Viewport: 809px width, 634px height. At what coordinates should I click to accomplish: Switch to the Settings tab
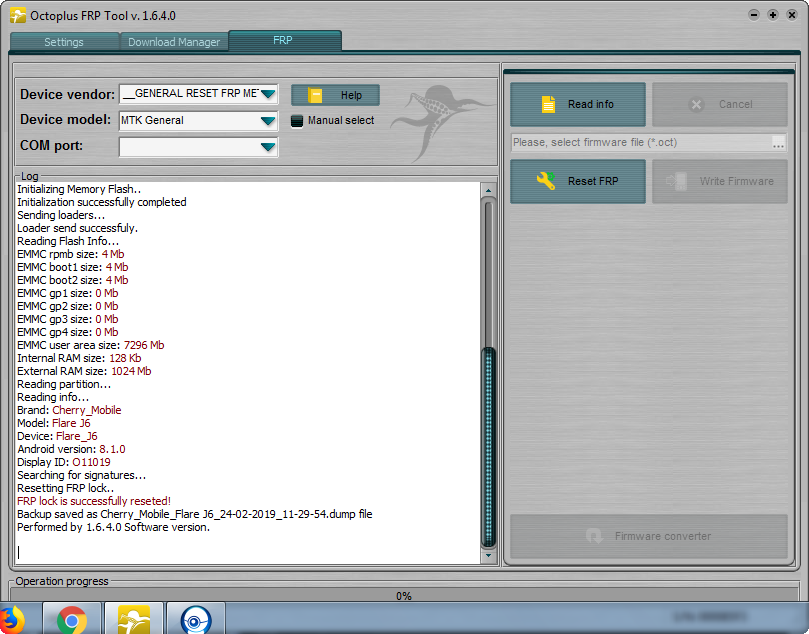click(x=64, y=42)
